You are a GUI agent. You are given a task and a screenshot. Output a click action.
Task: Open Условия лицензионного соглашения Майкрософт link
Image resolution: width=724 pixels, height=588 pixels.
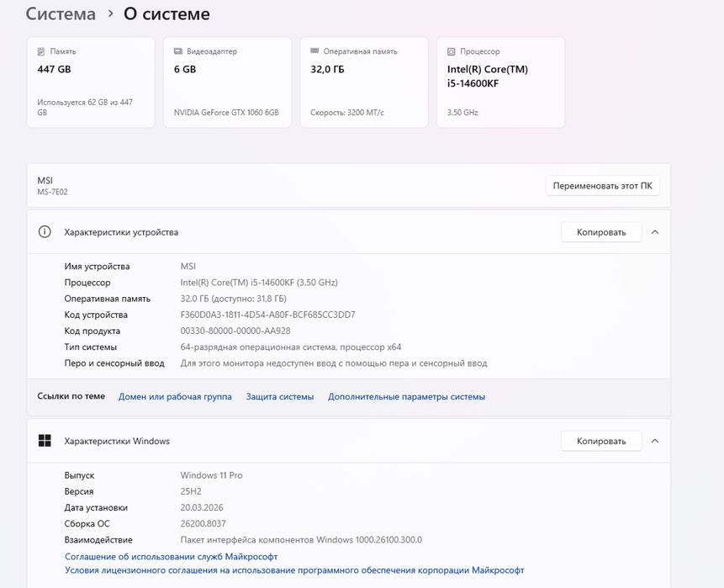(294, 570)
